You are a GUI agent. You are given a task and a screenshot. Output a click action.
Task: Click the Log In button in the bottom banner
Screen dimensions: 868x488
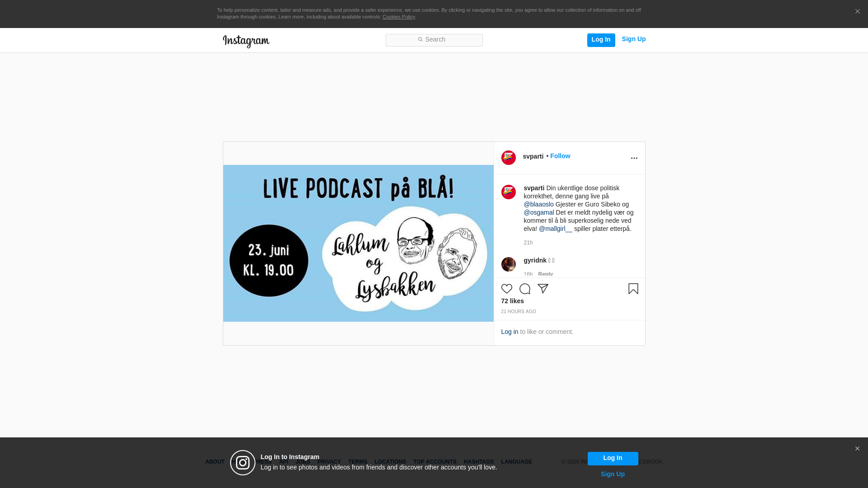(x=613, y=458)
